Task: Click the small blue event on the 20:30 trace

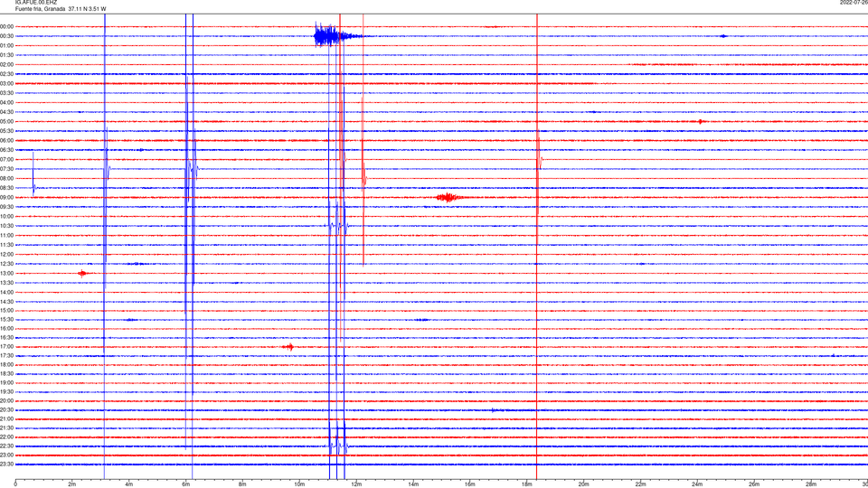Action: [x=495, y=410]
